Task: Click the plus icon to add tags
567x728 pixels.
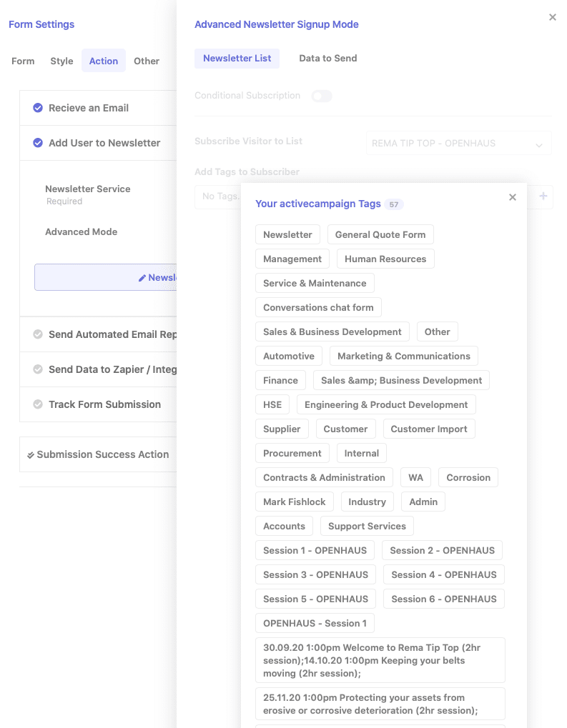Action: pos(543,196)
